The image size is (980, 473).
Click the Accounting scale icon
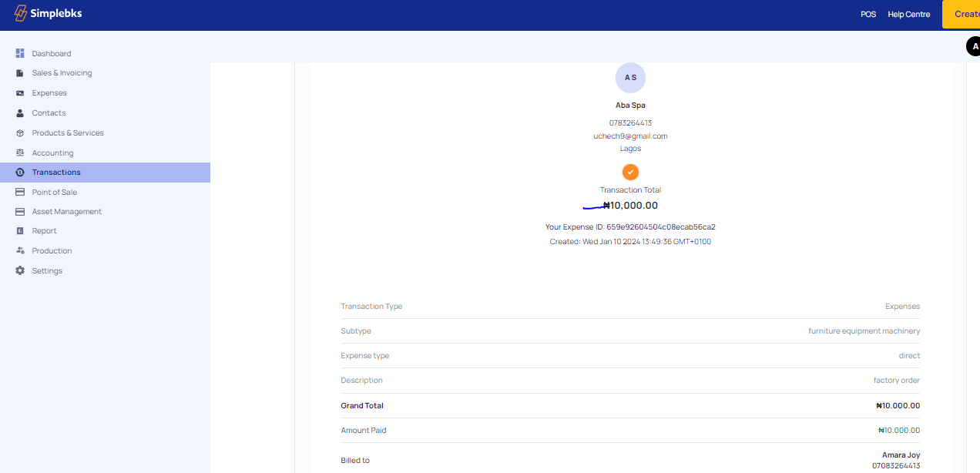tap(20, 153)
